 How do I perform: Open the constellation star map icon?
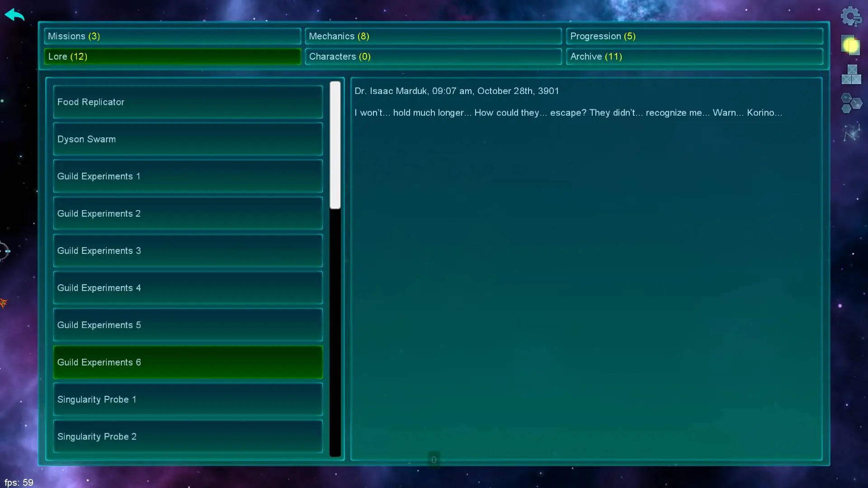click(x=851, y=133)
